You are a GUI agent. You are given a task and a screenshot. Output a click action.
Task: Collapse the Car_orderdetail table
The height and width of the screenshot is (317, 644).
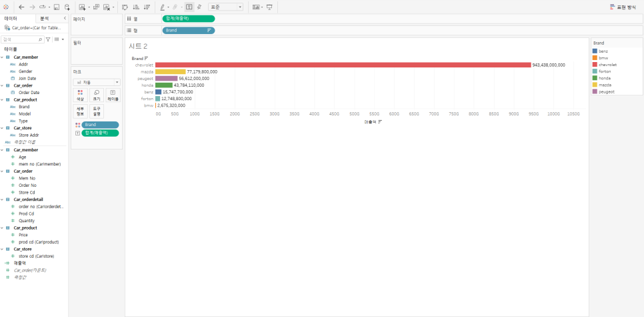2,200
